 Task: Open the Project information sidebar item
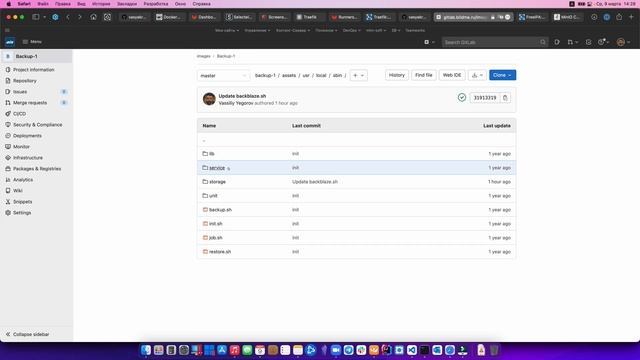[33, 70]
